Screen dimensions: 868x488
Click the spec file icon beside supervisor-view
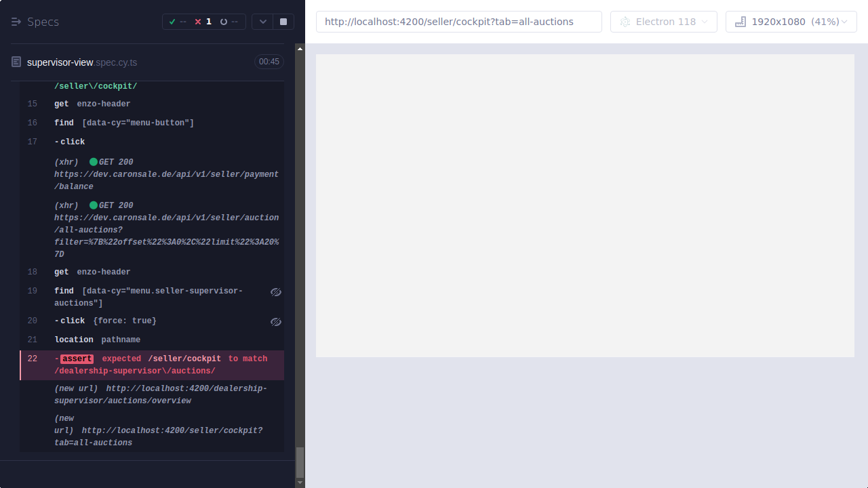(16, 61)
